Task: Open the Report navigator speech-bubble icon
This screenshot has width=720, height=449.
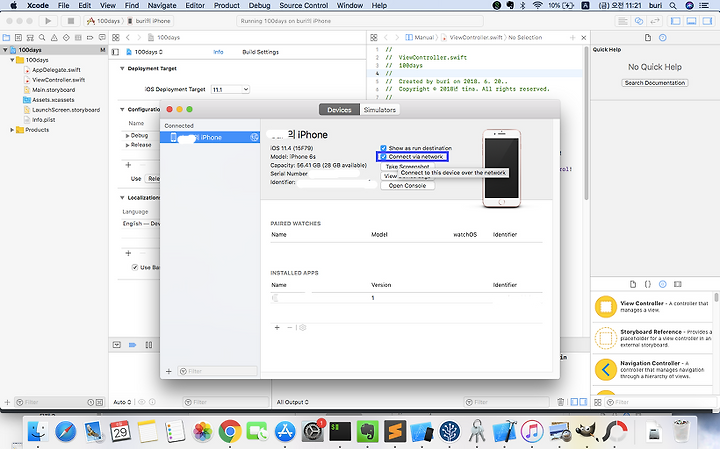Action: click(x=102, y=38)
